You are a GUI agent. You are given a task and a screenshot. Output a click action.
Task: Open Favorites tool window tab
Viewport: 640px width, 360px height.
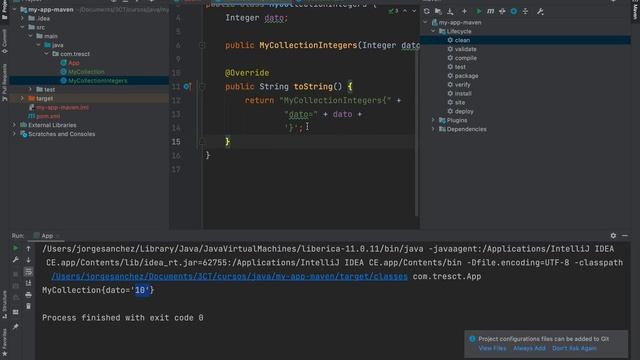click(x=4, y=342)
